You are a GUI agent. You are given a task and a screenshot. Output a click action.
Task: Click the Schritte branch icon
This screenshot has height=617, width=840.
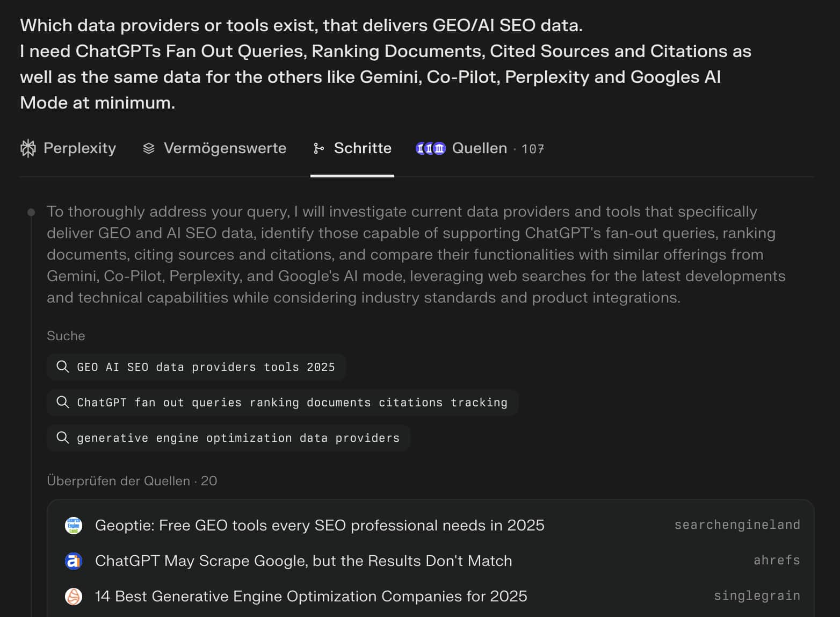318,148
